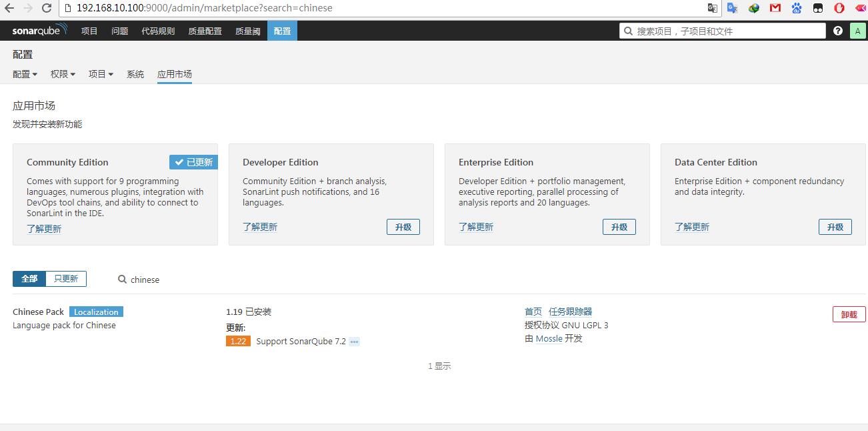Open 质量配置 in top navigation

tap(205, 31)
